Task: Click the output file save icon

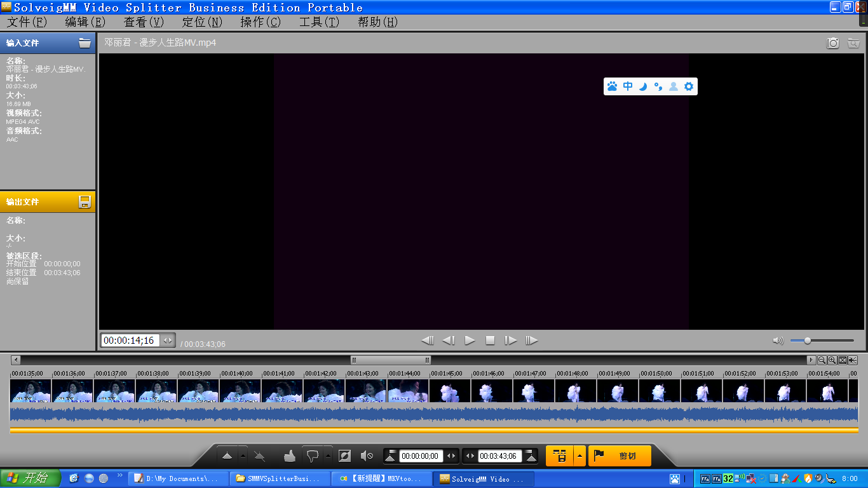Action: coord(85,202)
